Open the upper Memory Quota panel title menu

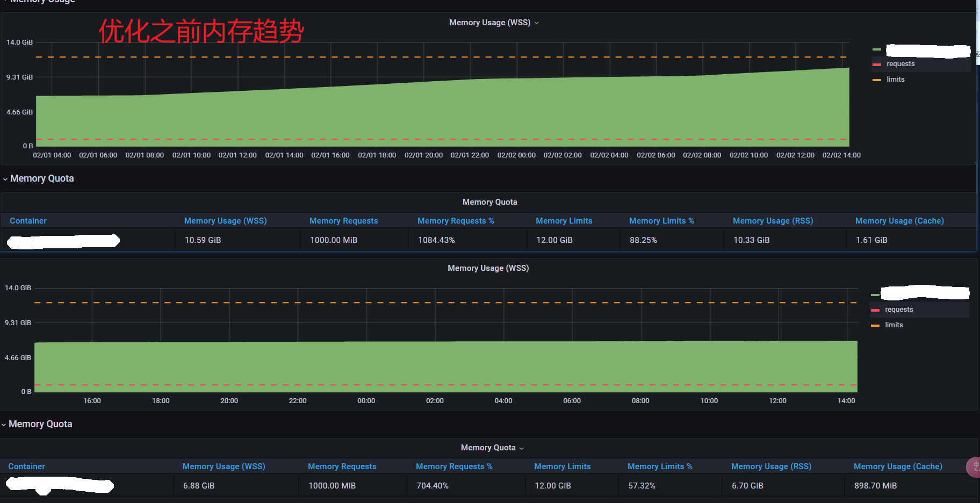[x=489, y=202]
